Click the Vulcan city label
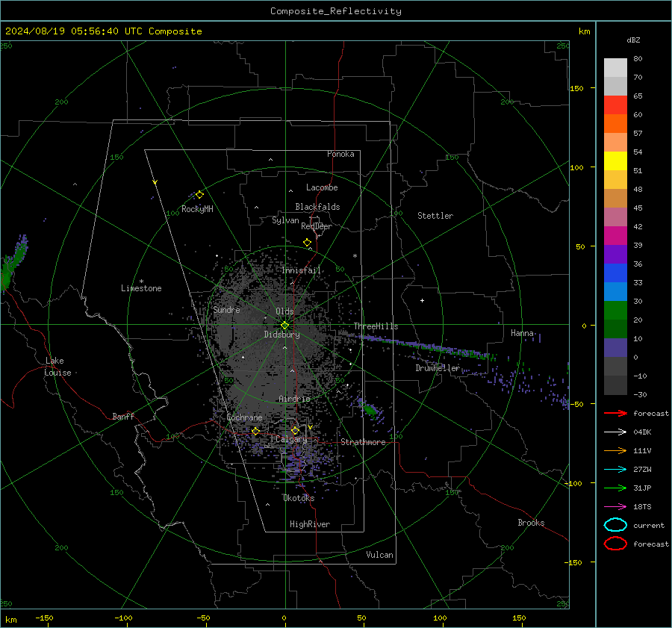 pos(379,555)
